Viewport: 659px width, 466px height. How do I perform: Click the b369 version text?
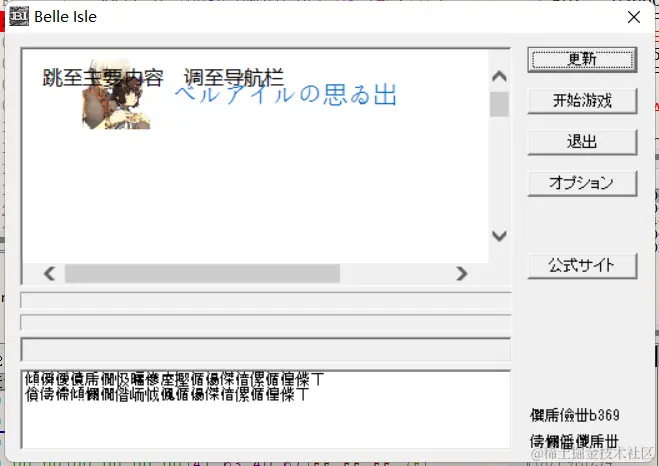tap(575, 415)
